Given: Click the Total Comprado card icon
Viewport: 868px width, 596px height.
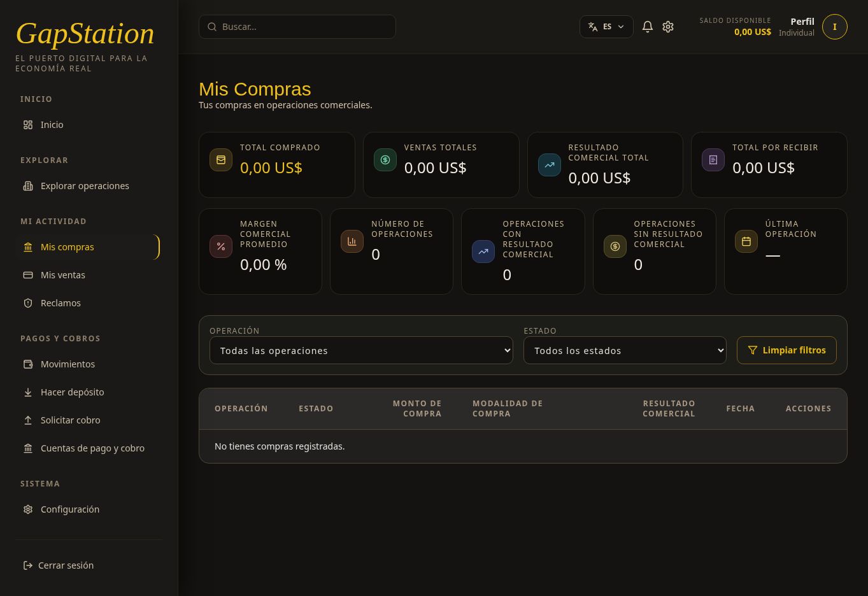Looking at the screenshot, I should pos(221,160).
